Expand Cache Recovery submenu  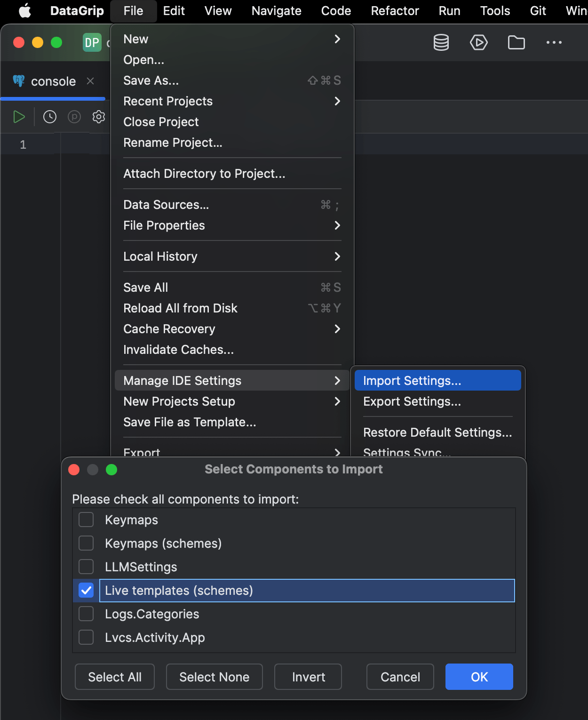point(337,329)
